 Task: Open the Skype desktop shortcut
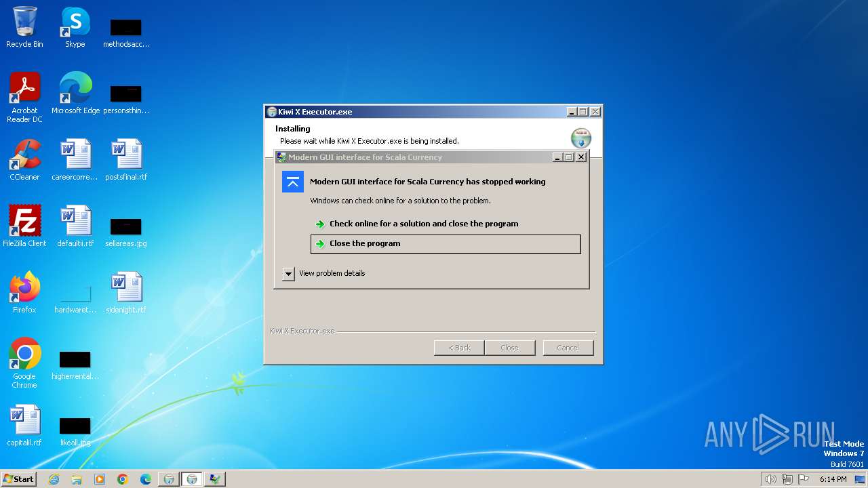75,27
